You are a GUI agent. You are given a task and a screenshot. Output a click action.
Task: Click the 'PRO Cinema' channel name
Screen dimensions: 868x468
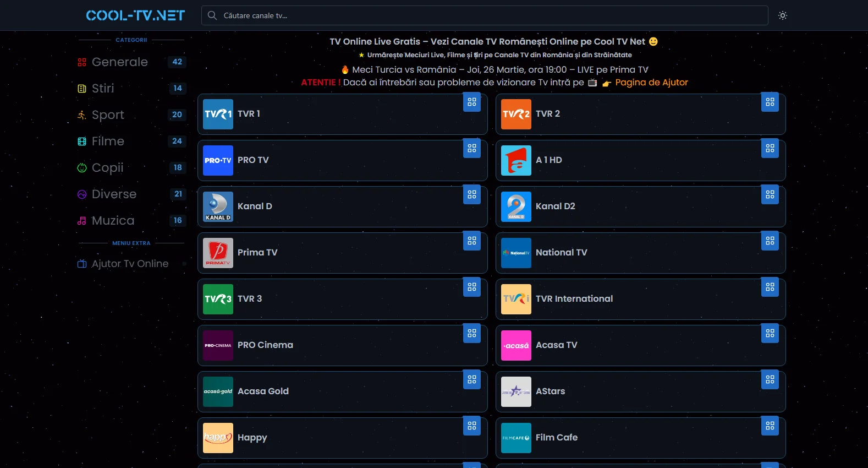tap(265, 345)
